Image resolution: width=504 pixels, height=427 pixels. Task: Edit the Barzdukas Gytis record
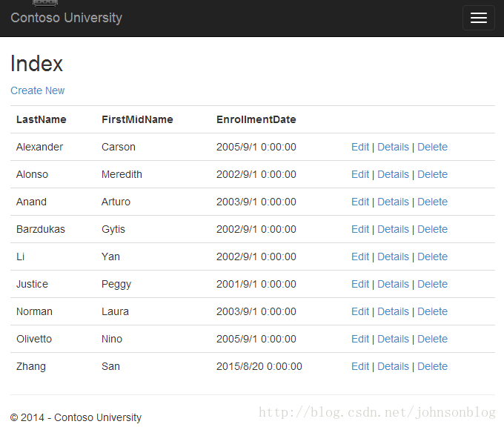click(360, 229)
